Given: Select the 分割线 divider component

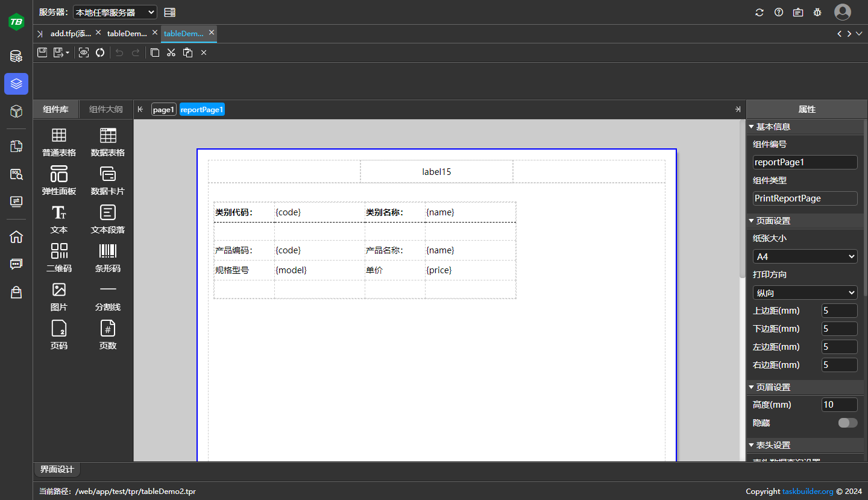Looking at the screenshot, I should (108, 297).
